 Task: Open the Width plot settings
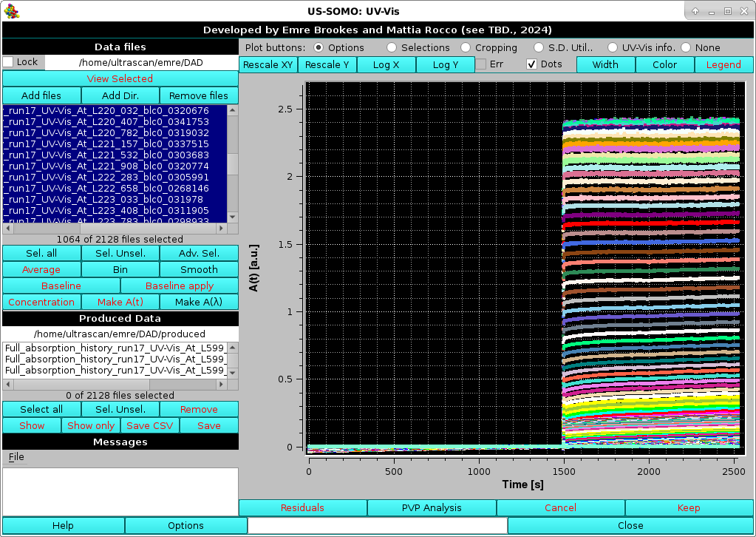[605, 64]
